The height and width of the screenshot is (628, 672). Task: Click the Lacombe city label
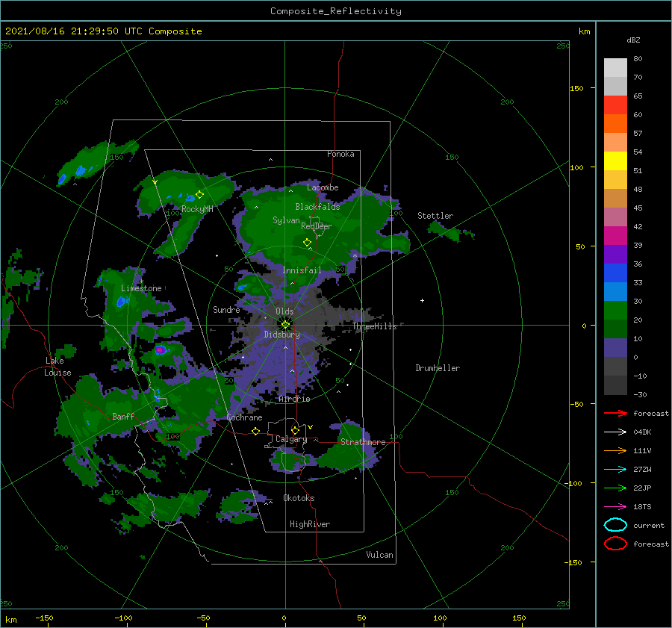coord(323,187)
